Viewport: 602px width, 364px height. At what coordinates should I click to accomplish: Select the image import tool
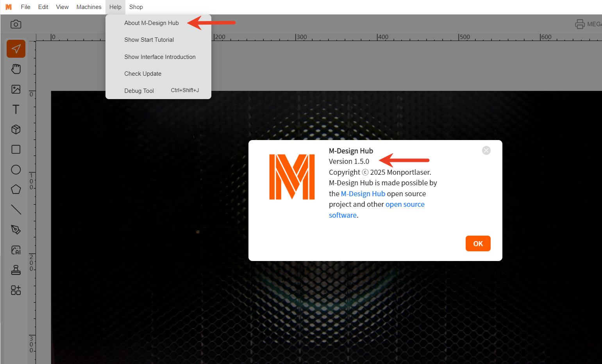tap(16, 89)
